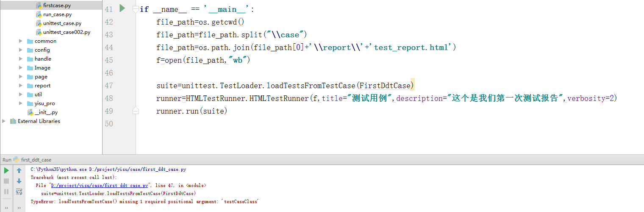Open the traceback file link first_ddt_case.py
Image resolution: width=644 pixels, height=212 pixels.
pos(100,186)
